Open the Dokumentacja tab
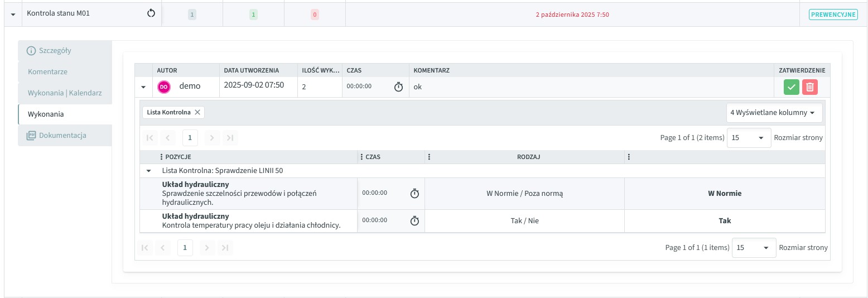The height and width of the screenshot is (298, 868). pos(62,136)
